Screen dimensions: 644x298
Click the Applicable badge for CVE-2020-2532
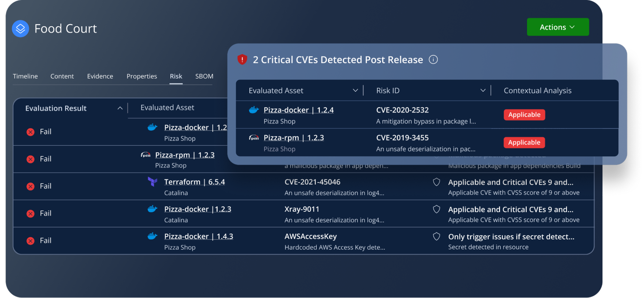point(524,115)
